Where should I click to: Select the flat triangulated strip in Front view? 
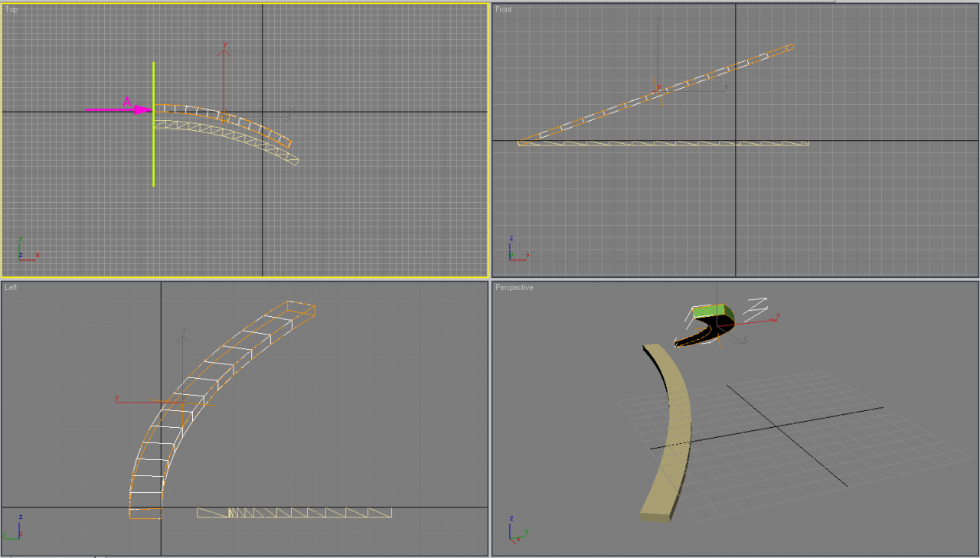[663, 143]
